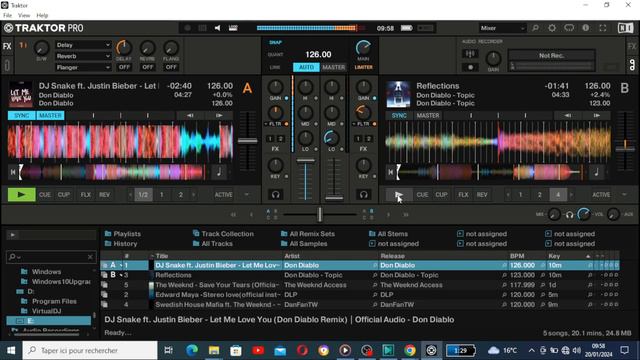Viewport: 640px width, 360px height.
Task: Toggle the DELAY effect OFF button
Action: tap(124, 67)
